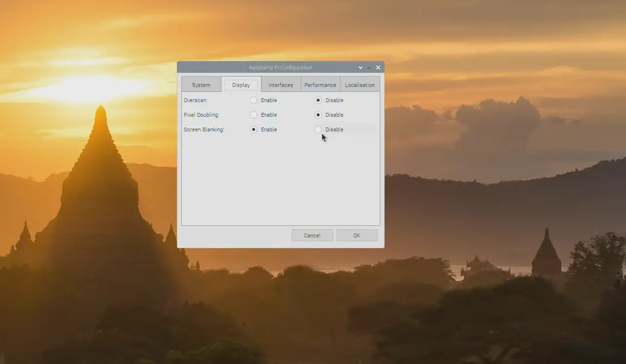
Task: Maximize the configuration window
Action: [x=369, y=67]
